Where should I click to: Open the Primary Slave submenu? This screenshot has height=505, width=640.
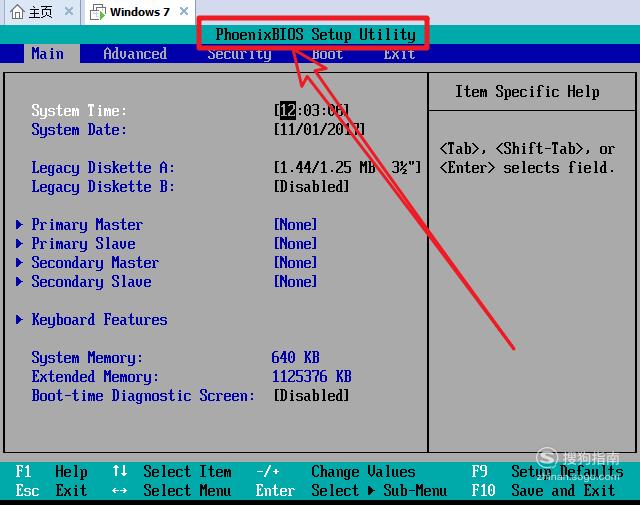click(x=84, y=244)
